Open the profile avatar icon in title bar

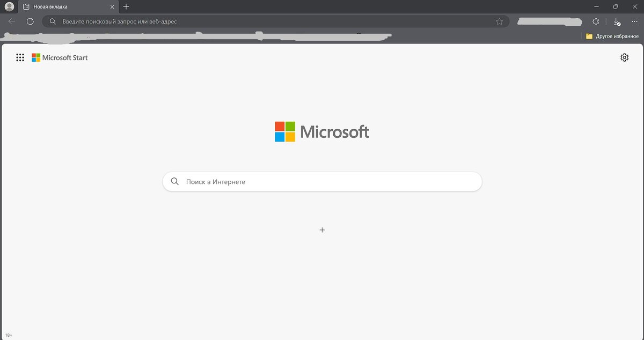point(9,6)
